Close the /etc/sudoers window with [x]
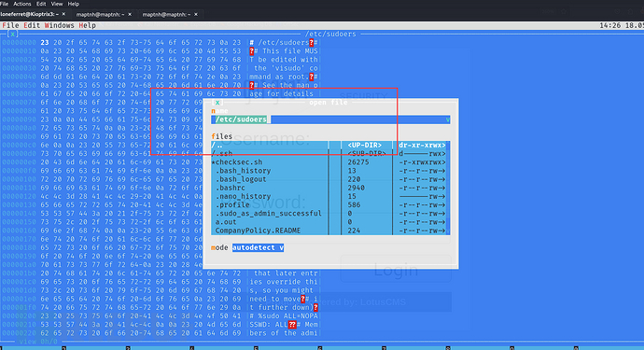This screenshot has width=644, height=350. 13,35
